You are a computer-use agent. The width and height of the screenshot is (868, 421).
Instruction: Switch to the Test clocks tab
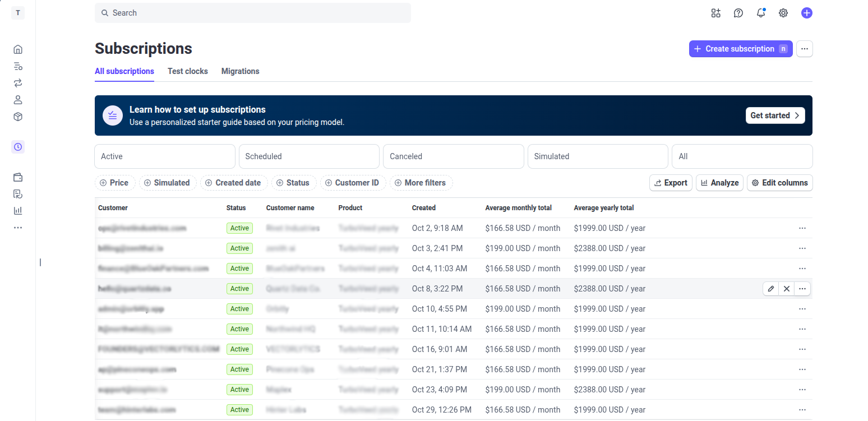[187, 71]
